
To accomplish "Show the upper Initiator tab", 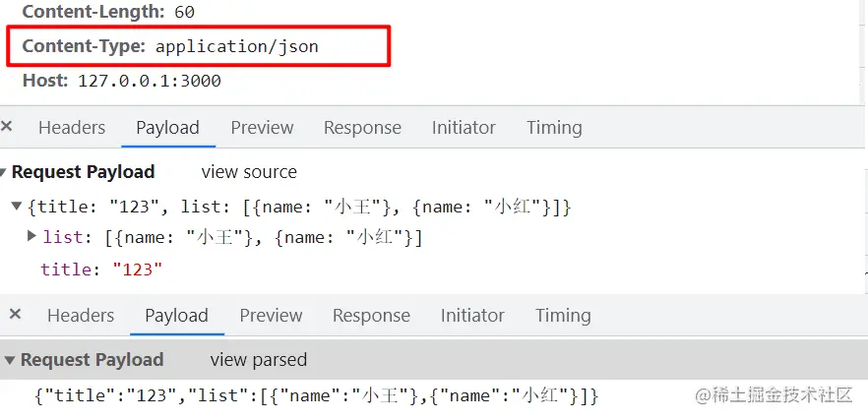I will pyautogui.click(x=464, y=128).
